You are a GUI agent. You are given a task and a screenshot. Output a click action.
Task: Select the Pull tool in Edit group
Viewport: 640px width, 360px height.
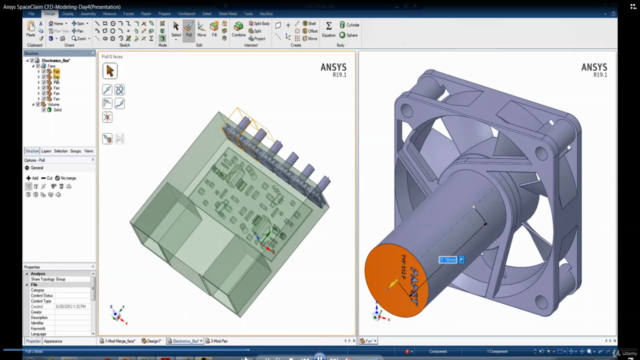pos(189,30)
